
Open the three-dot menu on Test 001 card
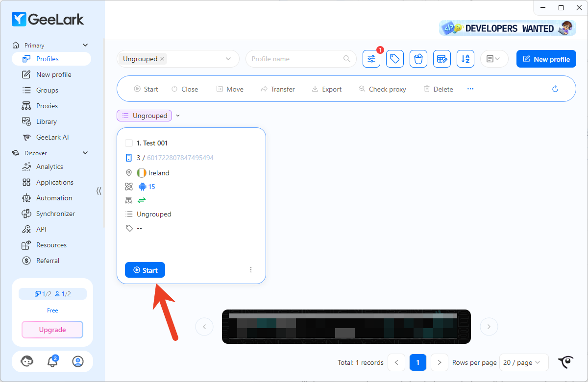[251, 270]
